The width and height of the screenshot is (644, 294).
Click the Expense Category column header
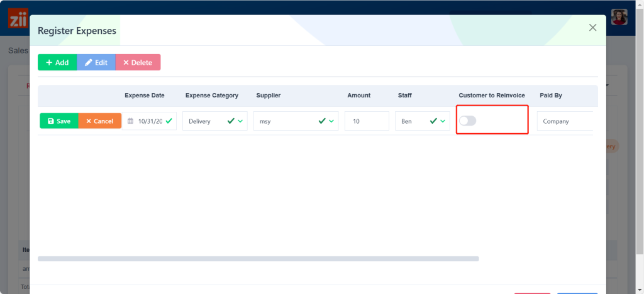tap(211, 95)
